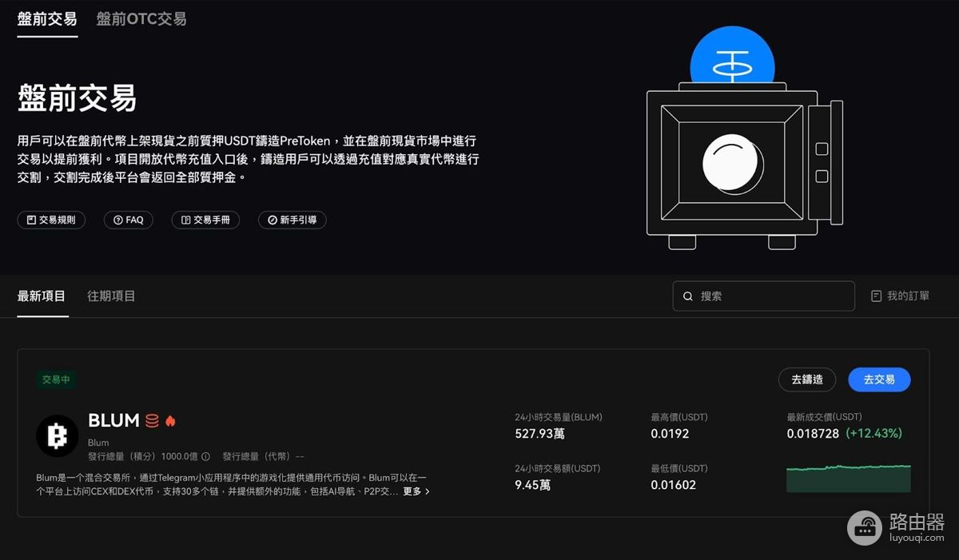Click the 24小時交易額 value 9.45萬
This screenshot has height=560, width=959.
coord(532,485)
